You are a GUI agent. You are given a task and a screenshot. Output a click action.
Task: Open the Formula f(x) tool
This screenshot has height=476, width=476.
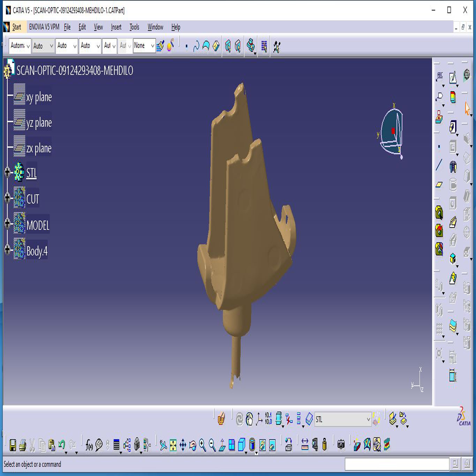coord(89,445)
